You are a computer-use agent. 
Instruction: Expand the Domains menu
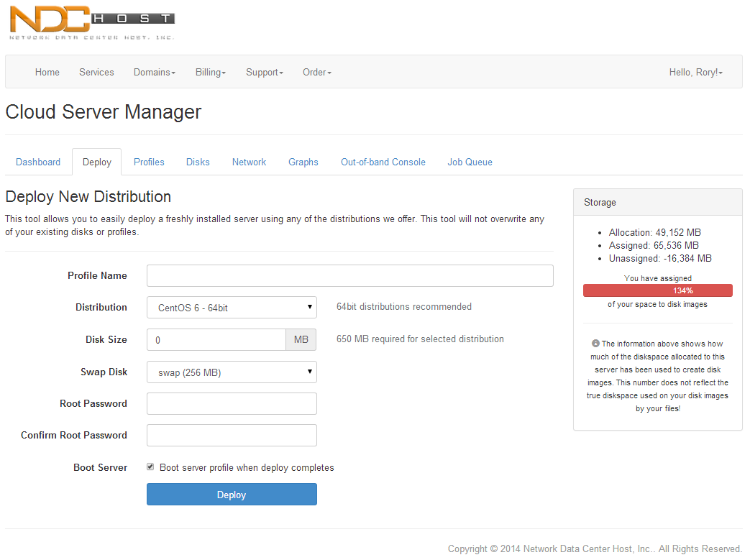click(x=154, y=73)
